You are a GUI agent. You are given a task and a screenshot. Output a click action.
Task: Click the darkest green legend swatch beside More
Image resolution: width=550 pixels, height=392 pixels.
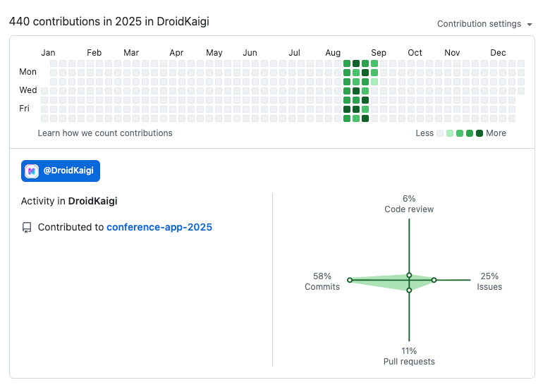click(479, 133)
